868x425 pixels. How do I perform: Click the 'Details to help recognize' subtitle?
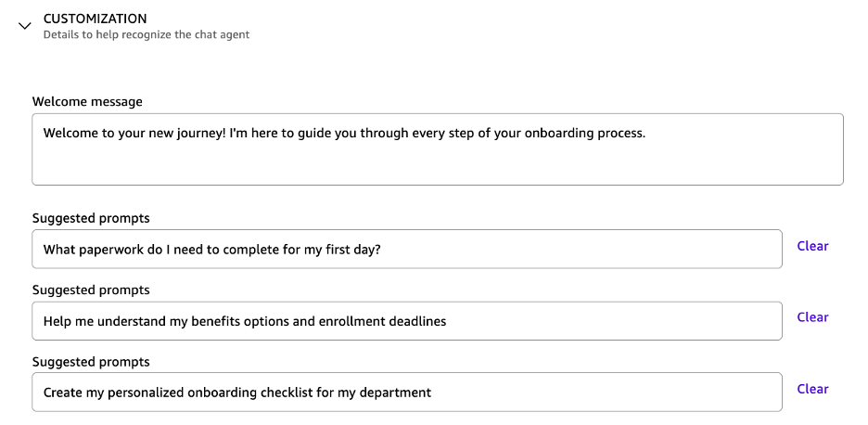(x=146, y=35)
